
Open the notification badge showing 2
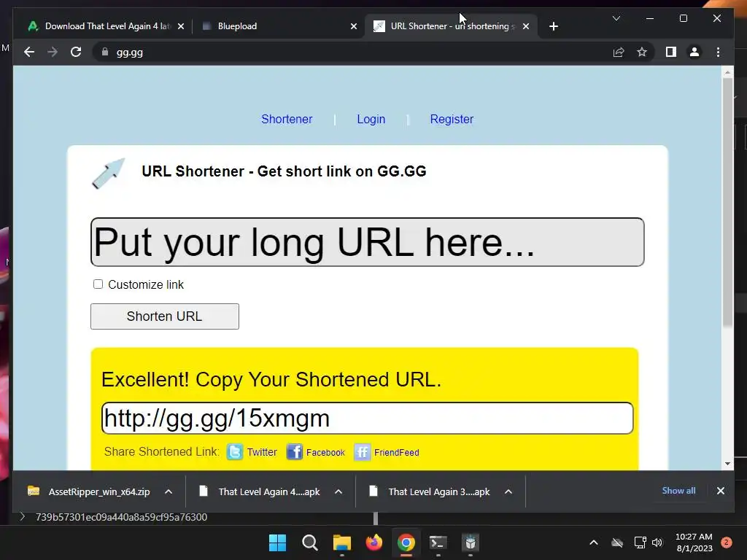click(727, 542)
